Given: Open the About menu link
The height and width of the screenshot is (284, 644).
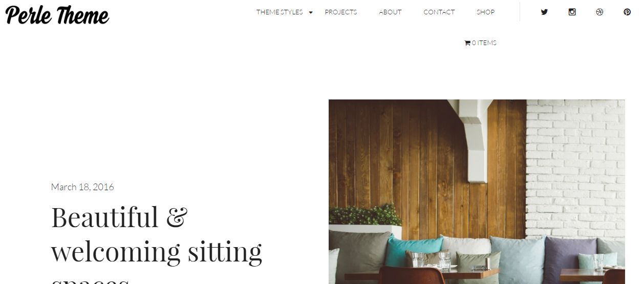Looking at the screenshot, I should click(x=390, y=12).
